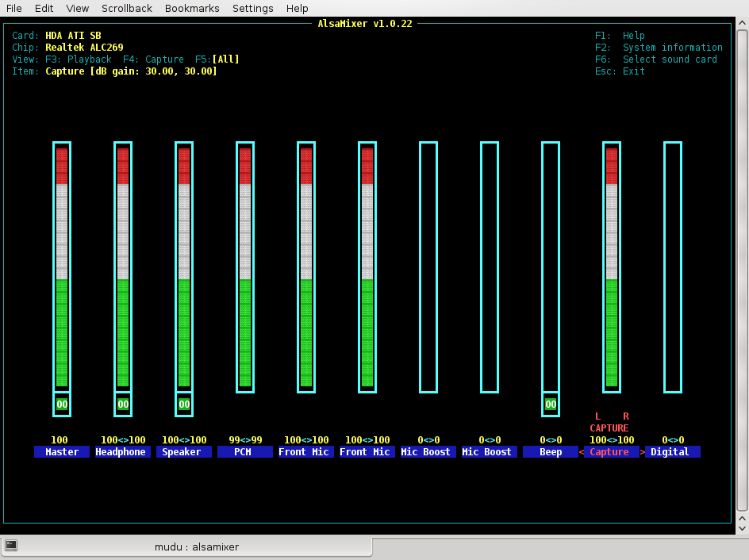Click the empty Digital level bar
Screen dimensions: 749x560
[x=673, y=267]
